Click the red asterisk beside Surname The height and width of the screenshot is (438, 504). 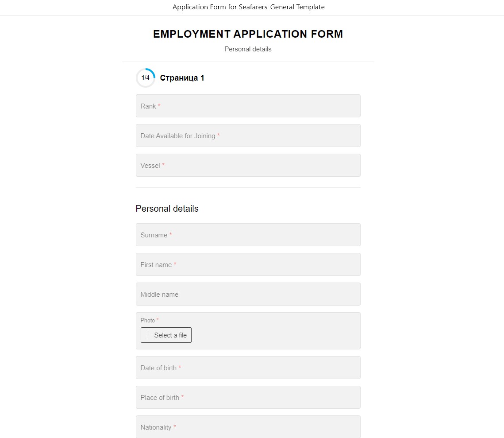[171, 235]
